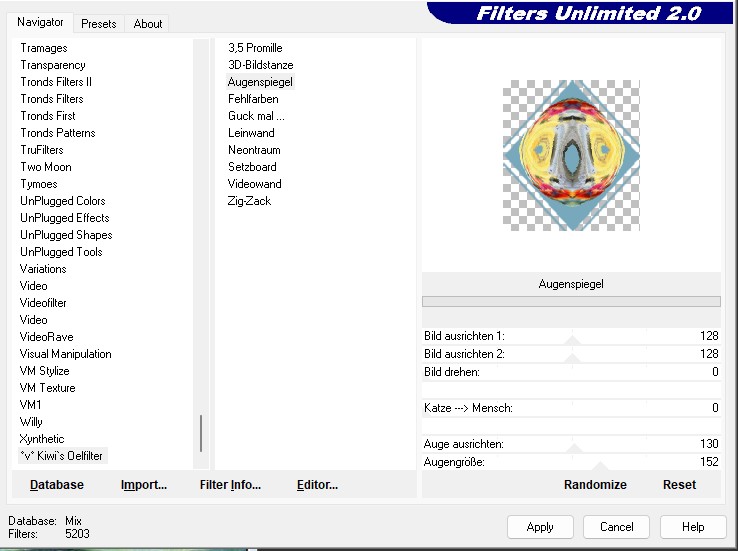Switch to the Navigator tab

pos(40,22)
